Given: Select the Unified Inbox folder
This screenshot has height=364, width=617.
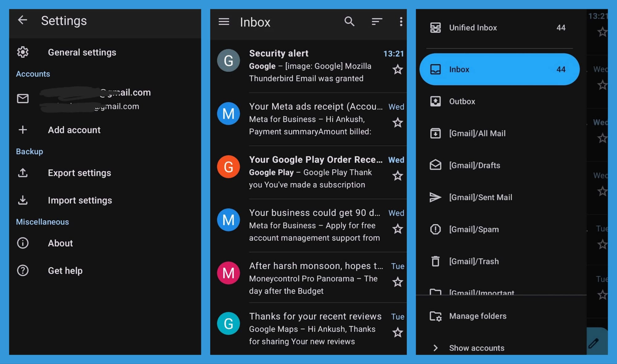Looking at the screenshot, I should point(473,27).
